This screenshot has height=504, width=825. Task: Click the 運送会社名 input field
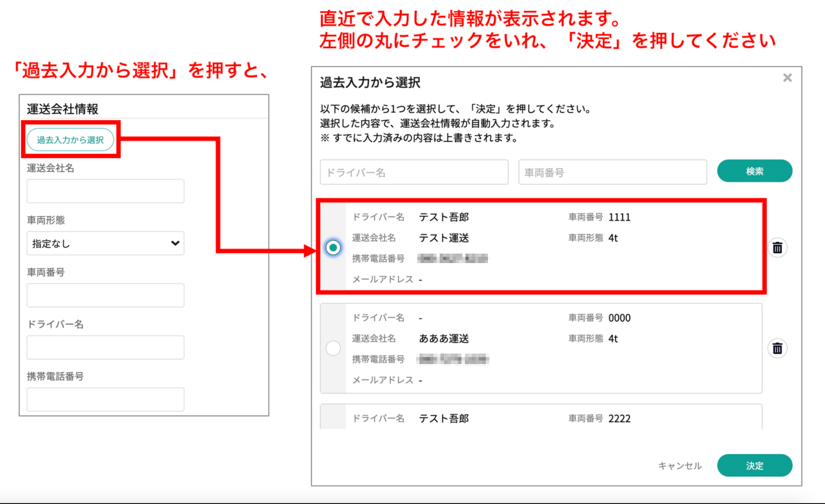[x=105, y=191]
